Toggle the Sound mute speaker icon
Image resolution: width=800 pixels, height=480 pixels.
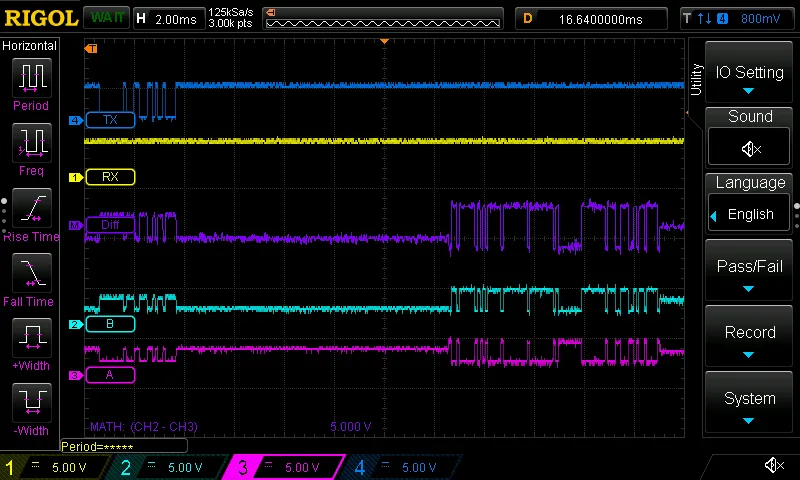749,148
